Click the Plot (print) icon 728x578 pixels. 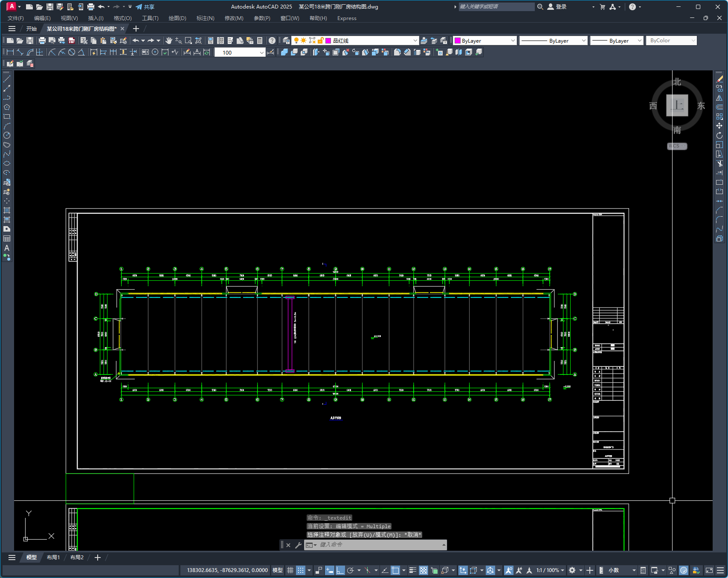[42, 41]
